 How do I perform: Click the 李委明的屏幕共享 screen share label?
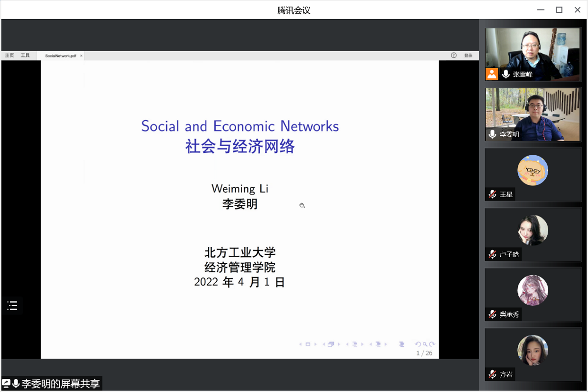click(60, 384)
